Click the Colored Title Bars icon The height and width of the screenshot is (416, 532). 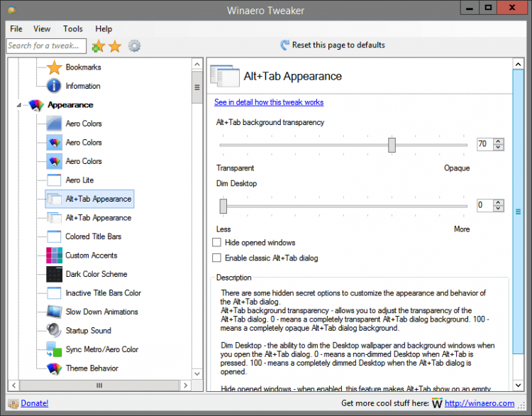54,236
